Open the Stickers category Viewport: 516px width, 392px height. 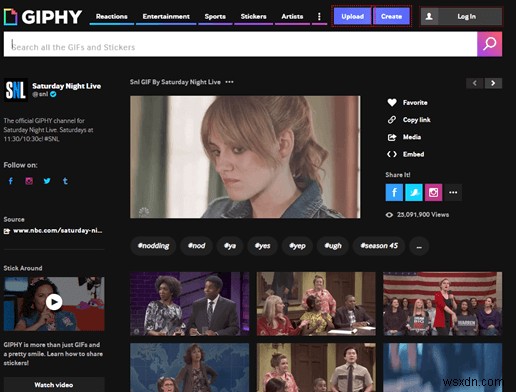[253, 16]
